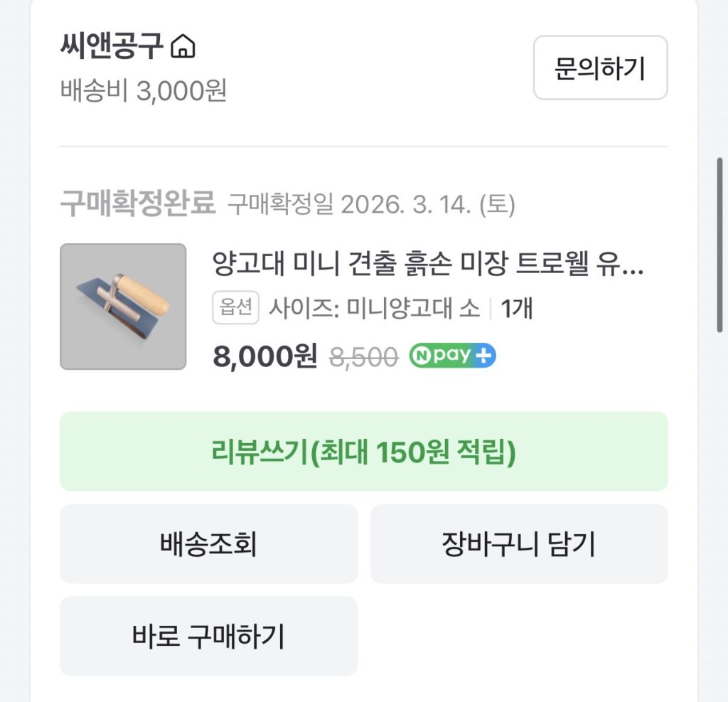Open the 씨앤공구 store name link
This screenshot has height=702, width=728.
click(x=112, y=47)
